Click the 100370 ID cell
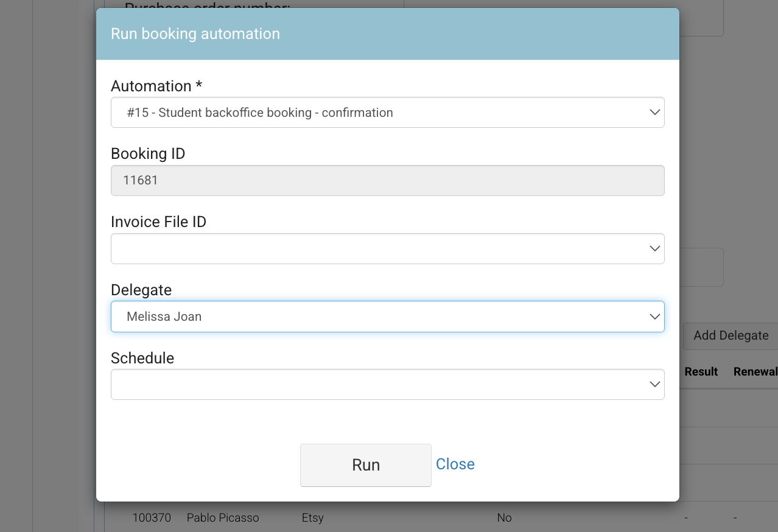Viewport: 778px width, 532px height. pos(152,518)
